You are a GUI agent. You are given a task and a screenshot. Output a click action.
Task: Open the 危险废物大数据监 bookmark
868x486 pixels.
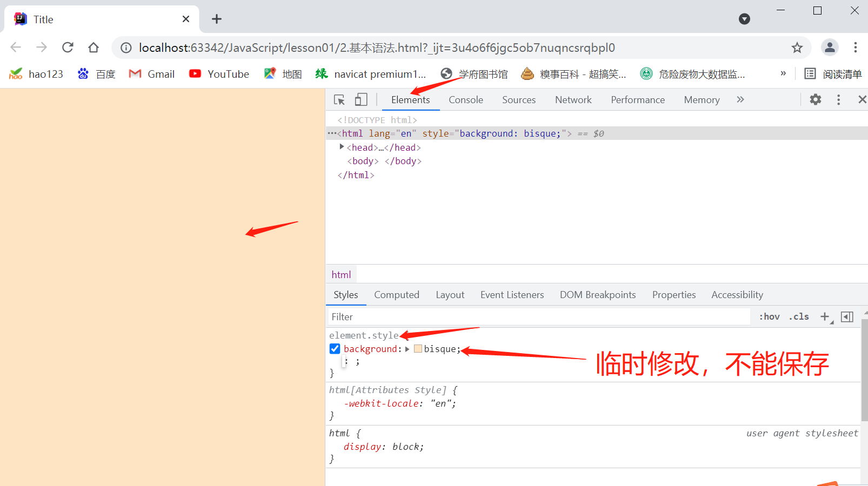(x=692, y=74)
